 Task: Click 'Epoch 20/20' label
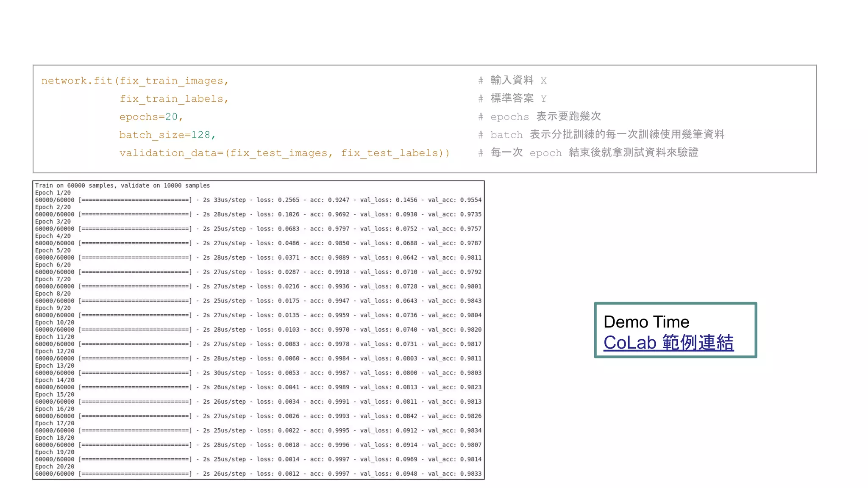click(x=55, y=466)
